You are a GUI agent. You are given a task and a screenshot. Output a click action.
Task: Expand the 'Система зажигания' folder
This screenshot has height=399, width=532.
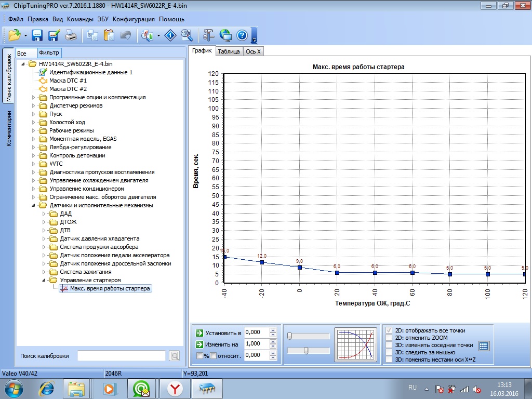tap(45, 272)
